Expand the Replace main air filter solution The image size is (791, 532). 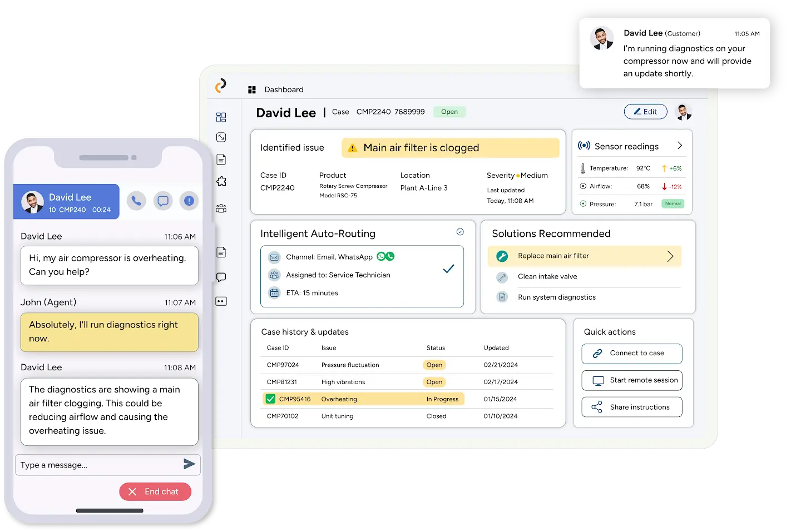(670, 256)
